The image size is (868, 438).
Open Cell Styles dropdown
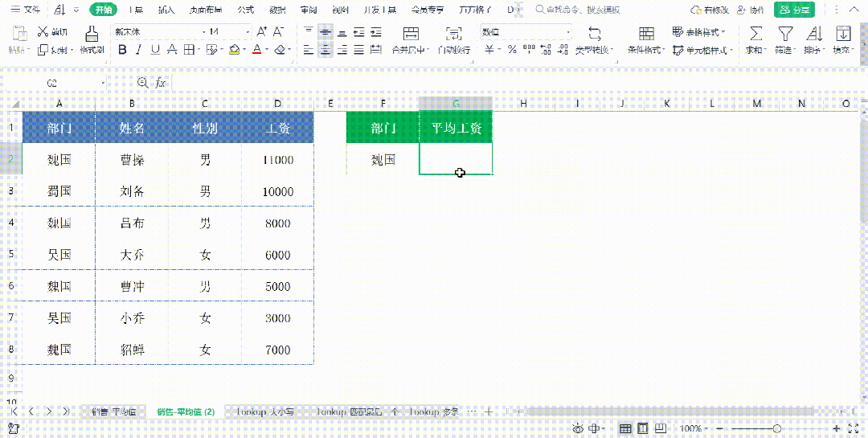pyautogui.click(x=702, y=50)
